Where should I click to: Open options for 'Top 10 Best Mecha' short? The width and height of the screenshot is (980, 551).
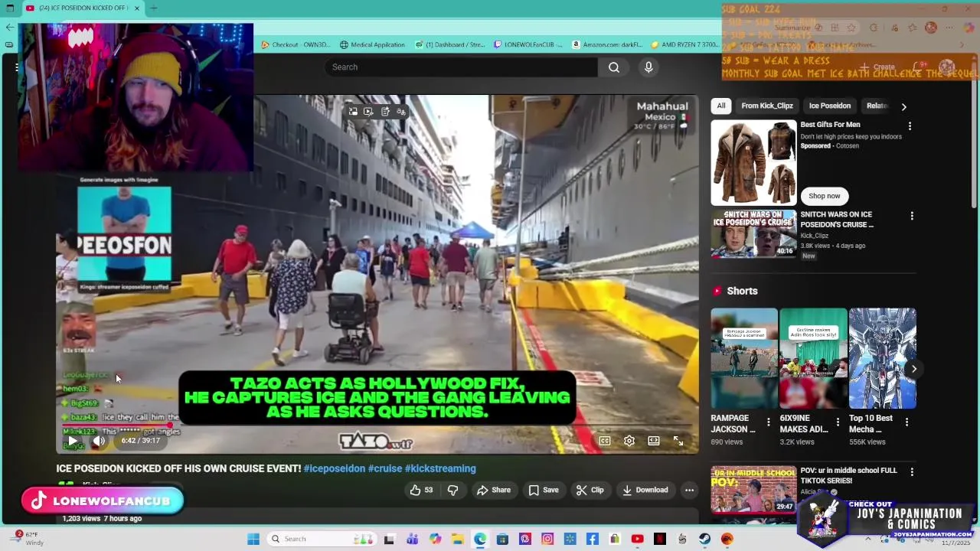tap(906, 422)
